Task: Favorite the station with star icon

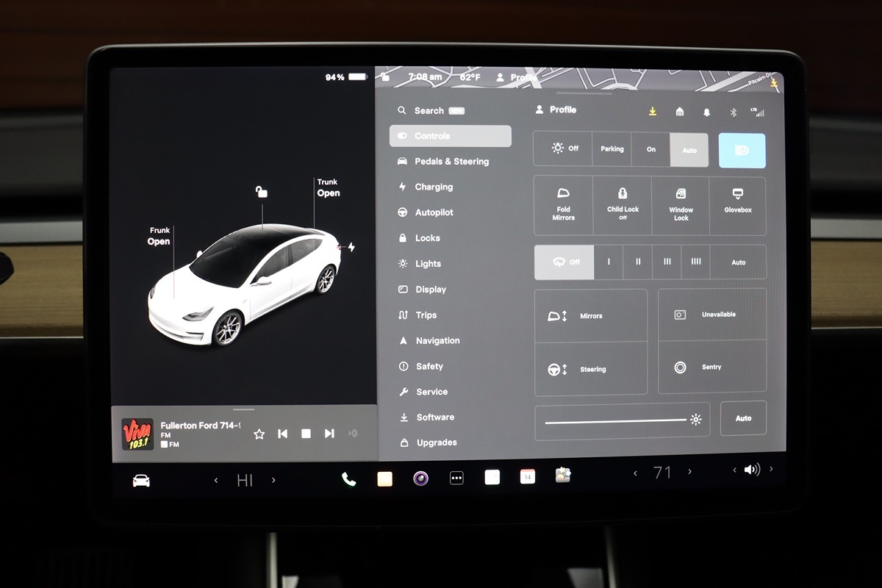Action: point(259,434)
